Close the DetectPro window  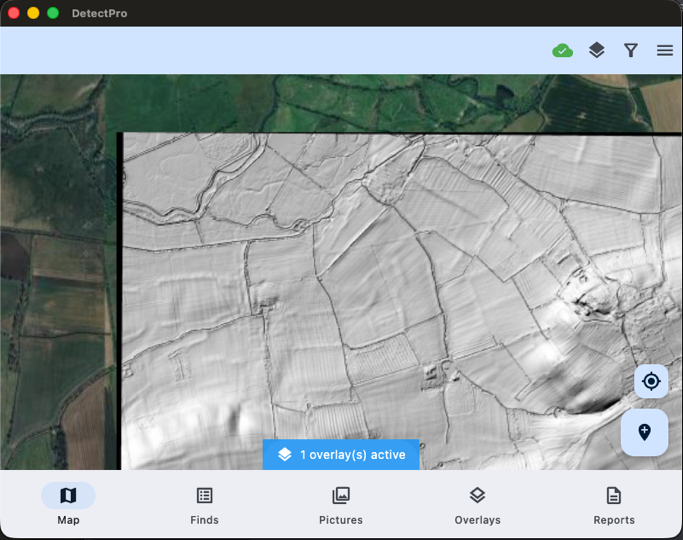[14, 13]
